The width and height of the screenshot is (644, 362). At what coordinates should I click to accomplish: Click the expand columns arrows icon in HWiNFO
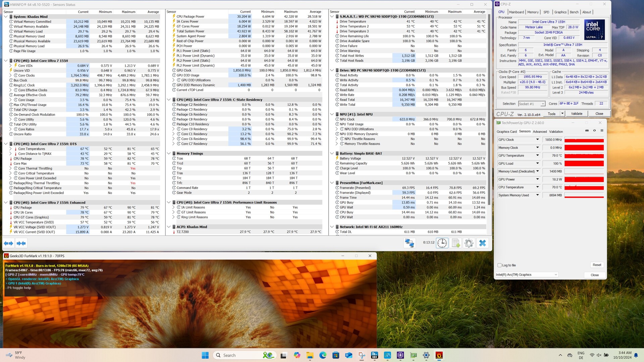8,243
